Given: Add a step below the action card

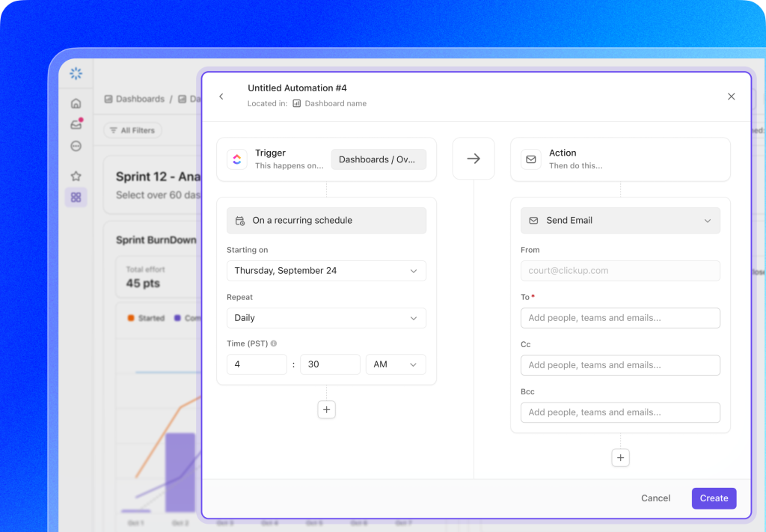Looking at the screenshot, I should click(x=620, y=458).
